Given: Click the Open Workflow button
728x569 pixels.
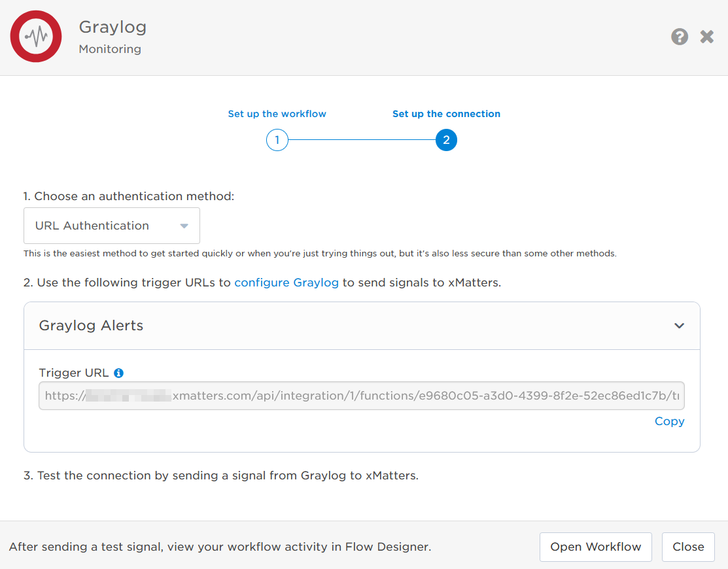Looking at the screenshot, I should [x=596, y=547].
